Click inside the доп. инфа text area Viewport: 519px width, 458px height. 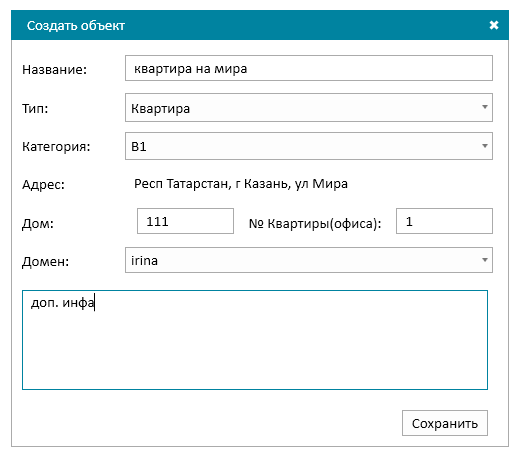[x=255, y=340]
